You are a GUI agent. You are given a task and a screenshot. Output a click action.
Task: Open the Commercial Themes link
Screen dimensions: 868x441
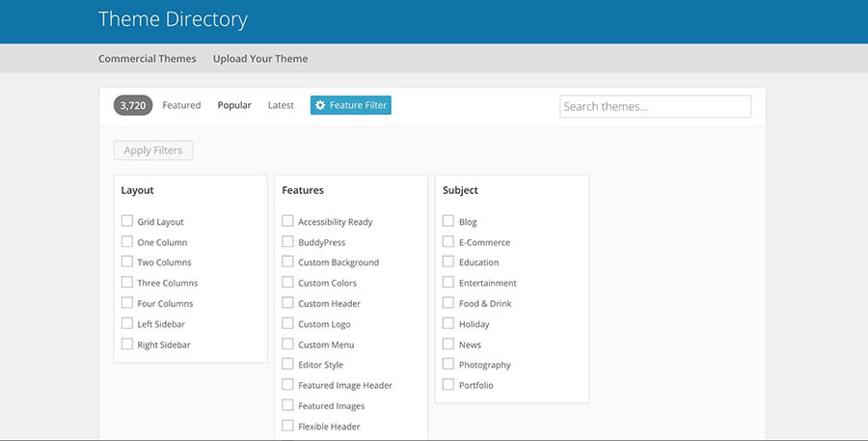(x=148, y=59)
